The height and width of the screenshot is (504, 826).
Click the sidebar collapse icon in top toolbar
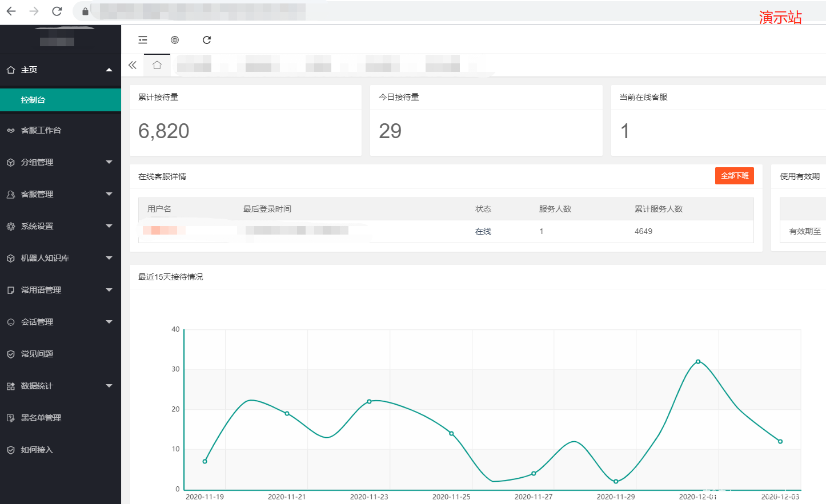[143, 40]
